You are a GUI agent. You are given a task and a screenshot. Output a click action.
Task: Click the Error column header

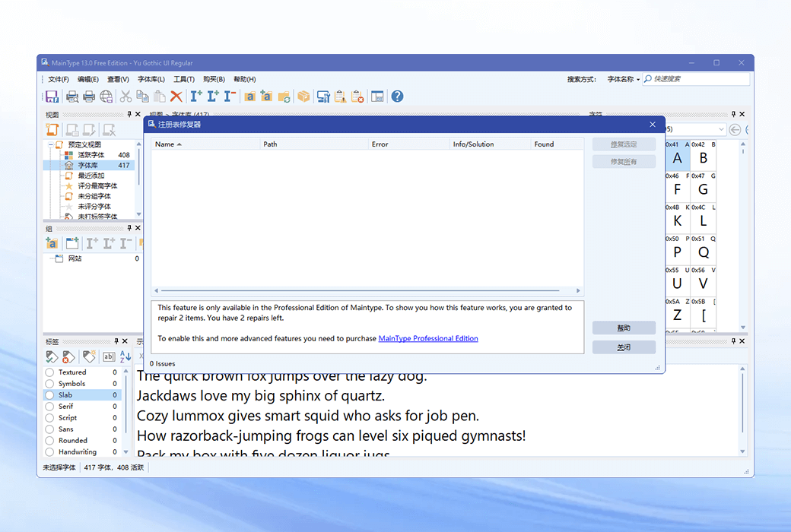[408, 144]
